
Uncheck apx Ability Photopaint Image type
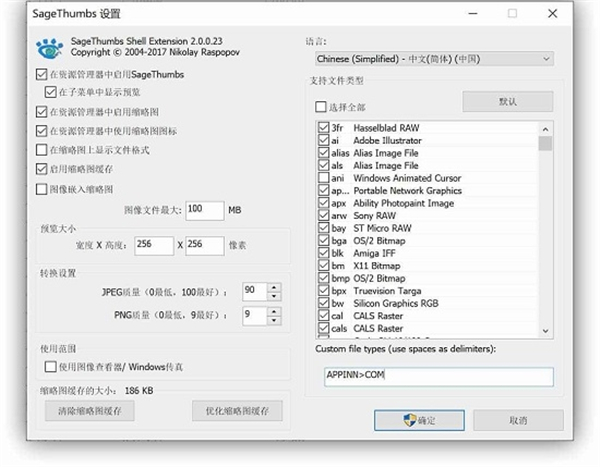pos(324,202)
